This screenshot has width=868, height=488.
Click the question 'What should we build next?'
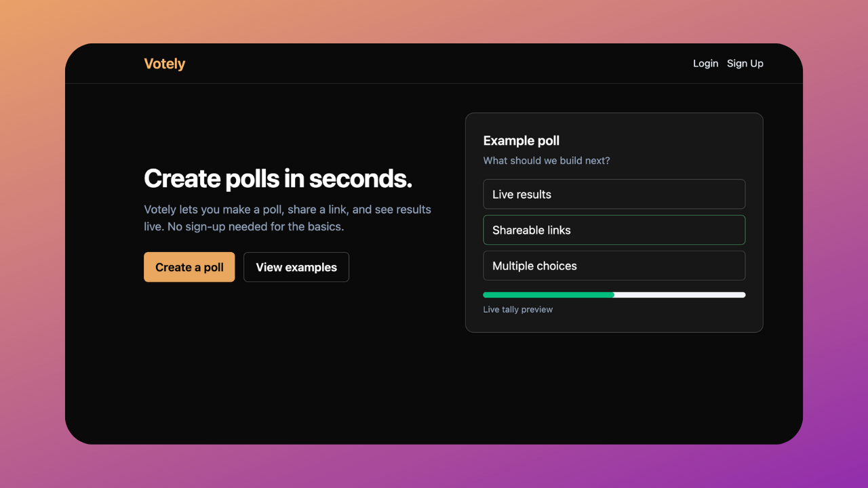click(546, 161)
